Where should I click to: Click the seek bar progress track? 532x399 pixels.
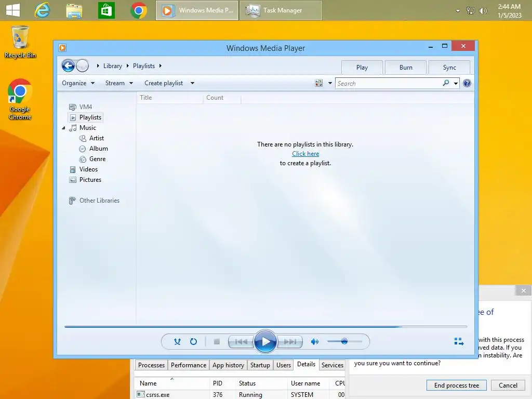[x=265, y=327]
